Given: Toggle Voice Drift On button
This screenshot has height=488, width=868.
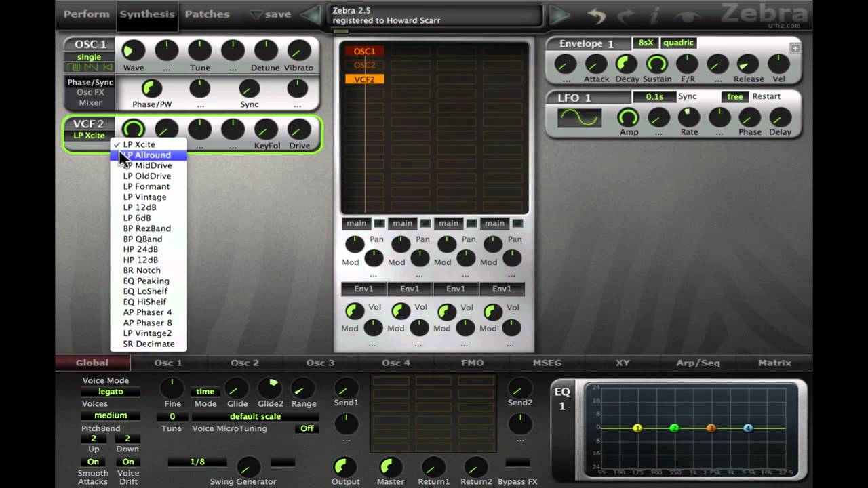Looking at the screenshot, I should click(127, 462).
